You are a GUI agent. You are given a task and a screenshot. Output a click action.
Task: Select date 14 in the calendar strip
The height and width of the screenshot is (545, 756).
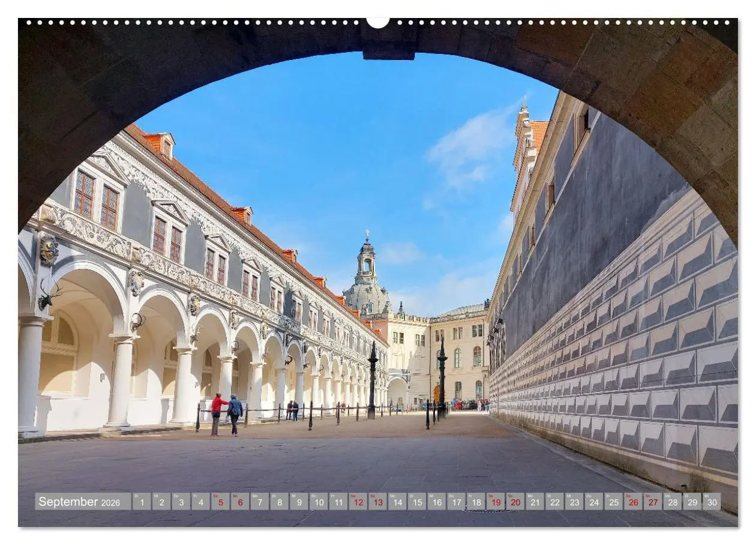pyautogui.click(x=397, y=502)
